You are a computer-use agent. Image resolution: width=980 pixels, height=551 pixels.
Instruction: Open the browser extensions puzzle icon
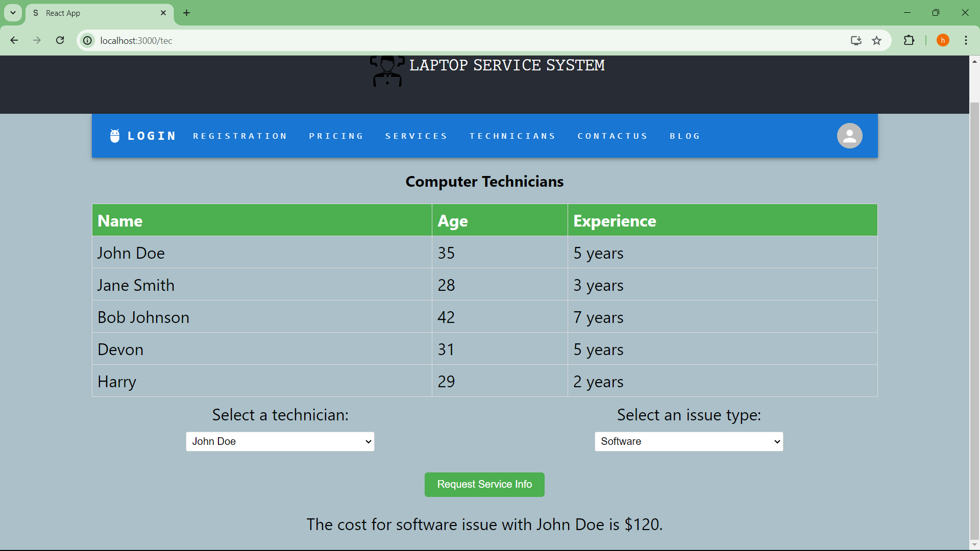tap(909, 40)
